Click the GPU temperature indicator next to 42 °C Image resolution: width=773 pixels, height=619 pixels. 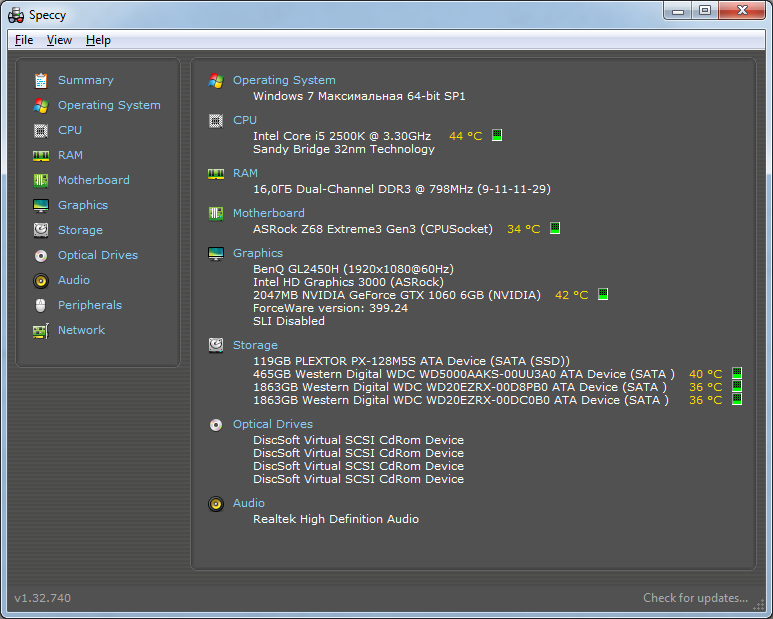(x=602, y=294)
